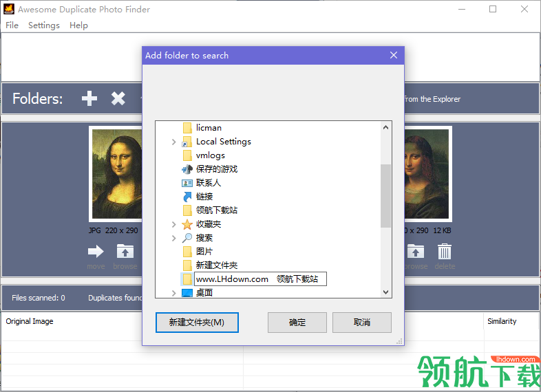Minimize the Awesome Duplicate Photo Finder window

point(462,9)
